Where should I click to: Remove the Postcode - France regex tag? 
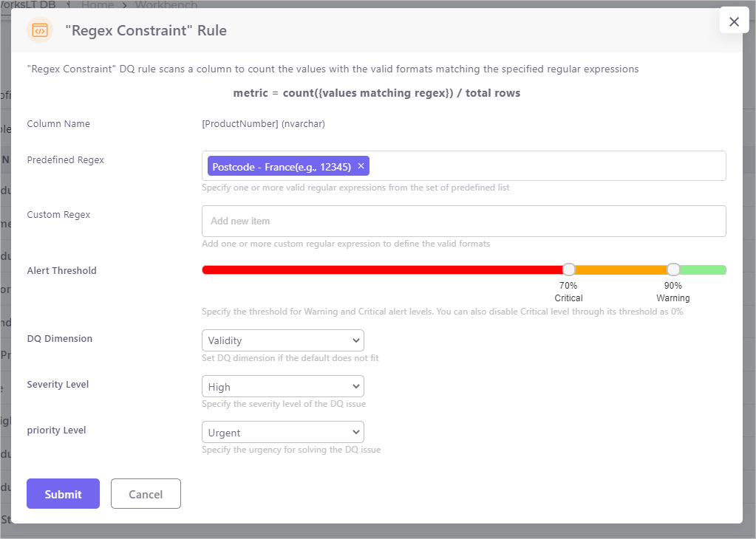(361, 166)
